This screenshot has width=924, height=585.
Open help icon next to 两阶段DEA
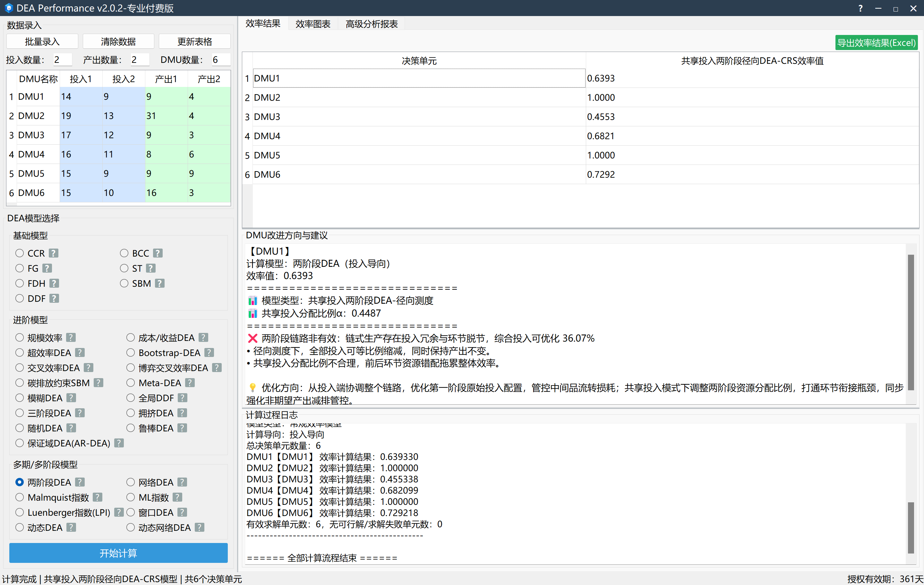coord(80,482)
